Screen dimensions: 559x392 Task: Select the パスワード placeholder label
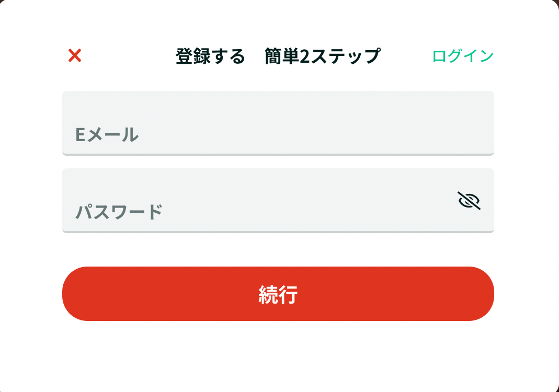[119, 212]
